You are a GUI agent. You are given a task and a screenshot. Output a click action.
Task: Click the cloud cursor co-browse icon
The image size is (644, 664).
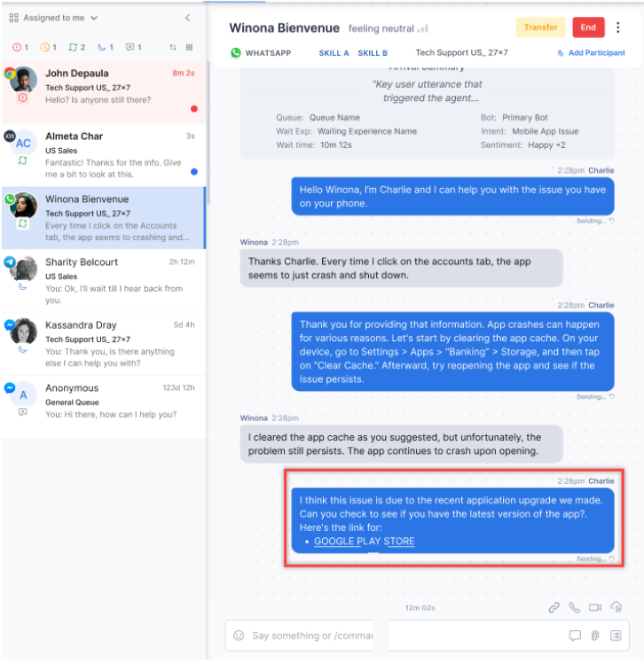616,607
